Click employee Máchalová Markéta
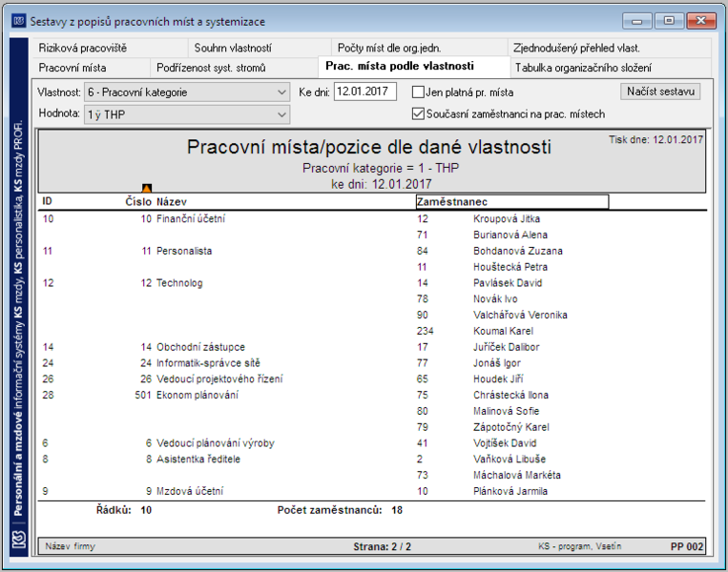 coord(517,475)
